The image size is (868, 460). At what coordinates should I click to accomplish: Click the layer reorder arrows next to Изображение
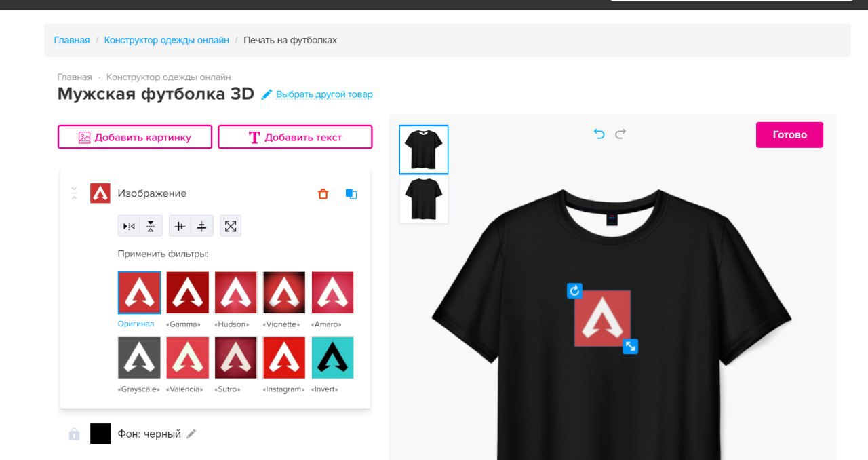pyautogui.click(x=75, y=193)
